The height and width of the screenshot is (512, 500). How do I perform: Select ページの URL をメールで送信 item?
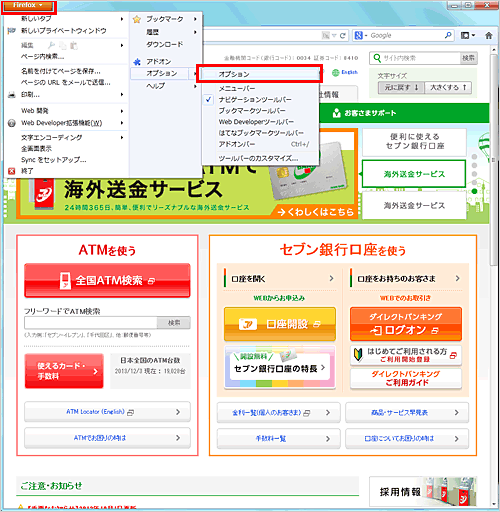(x=66, y=82)
